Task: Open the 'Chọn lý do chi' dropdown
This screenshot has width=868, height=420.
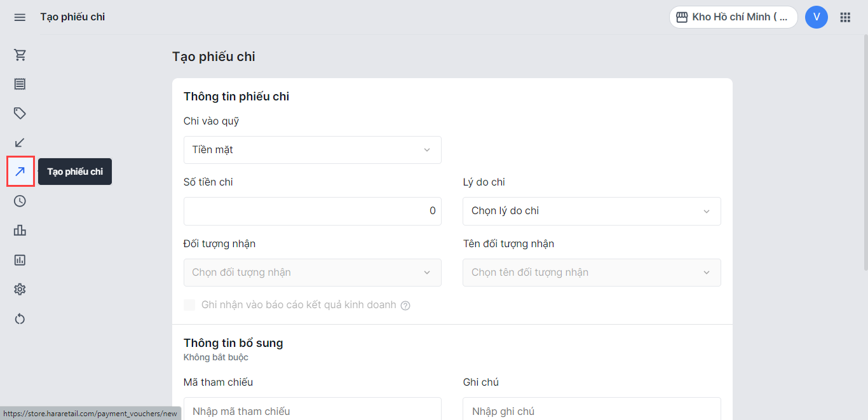Action: click(x=591, y=211)
